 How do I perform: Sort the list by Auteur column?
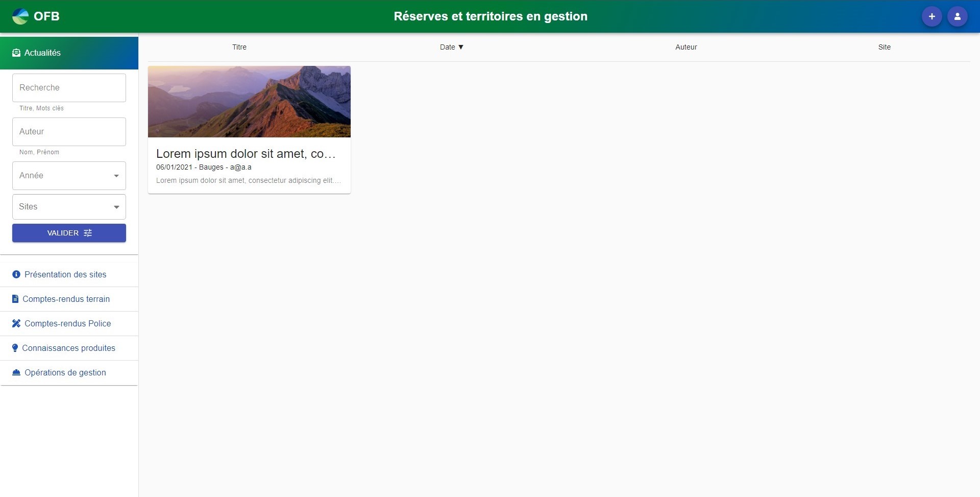[x=686, y=47]
